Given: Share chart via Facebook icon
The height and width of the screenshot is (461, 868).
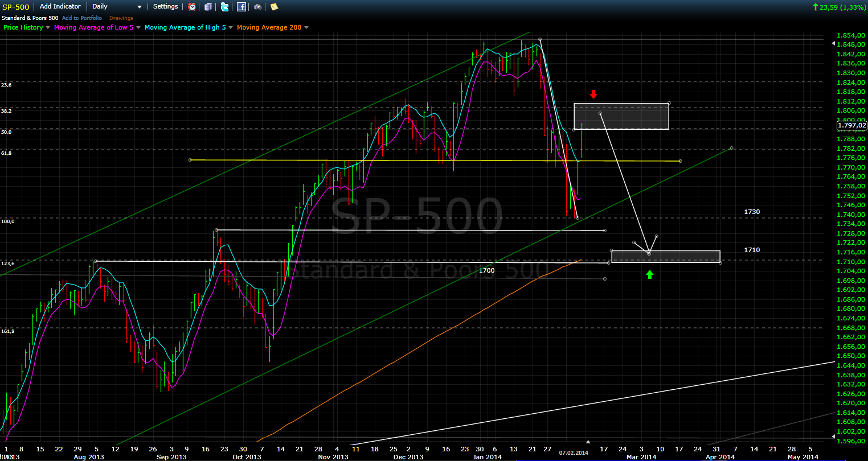Looking at the screenshot, I should pyautogui.click(x=241, y=7).
